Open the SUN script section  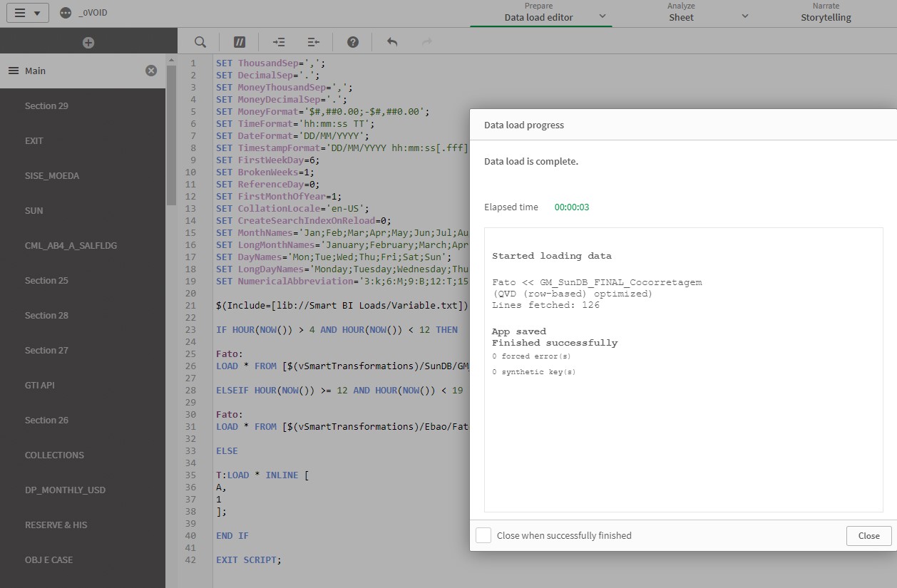point(83,210)
